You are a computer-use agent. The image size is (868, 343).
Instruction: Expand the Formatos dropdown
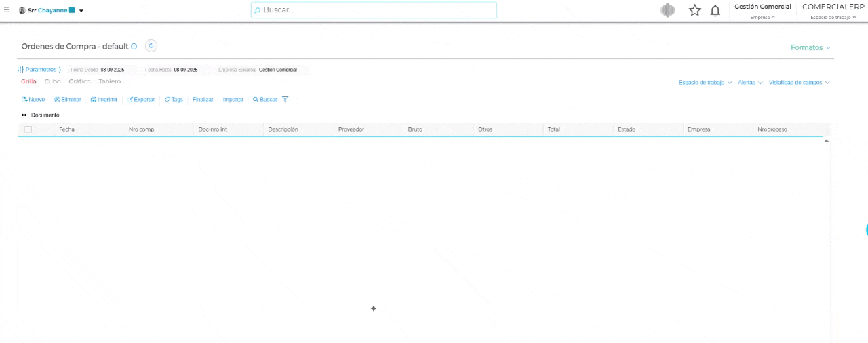[810, 48]
